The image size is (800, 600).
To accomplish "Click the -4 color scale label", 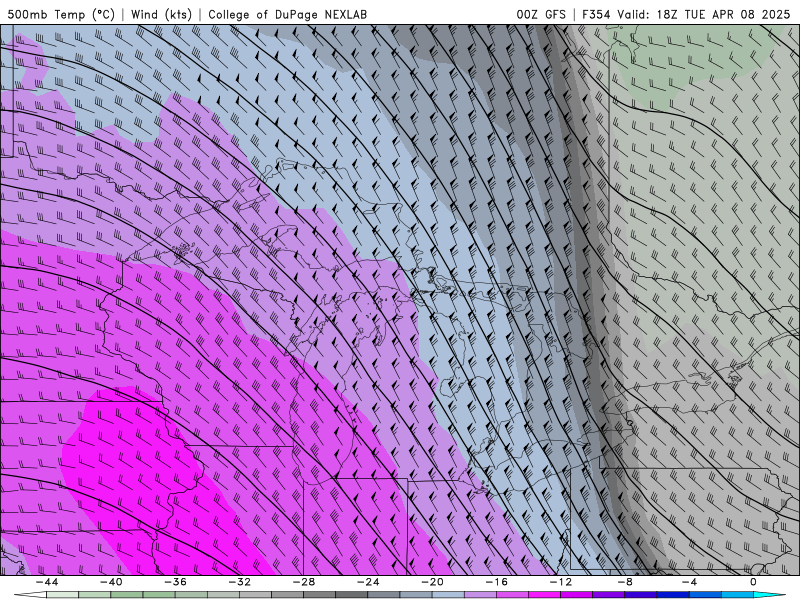I will (689, 582).
